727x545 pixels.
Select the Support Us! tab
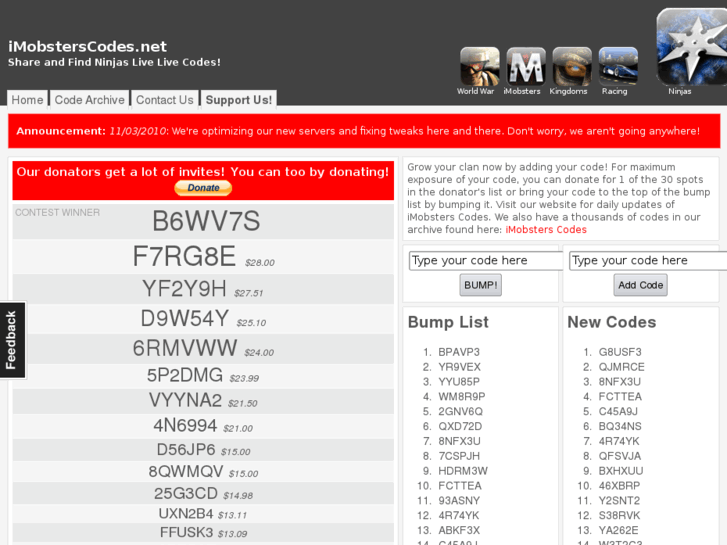(x=239, y=100)
